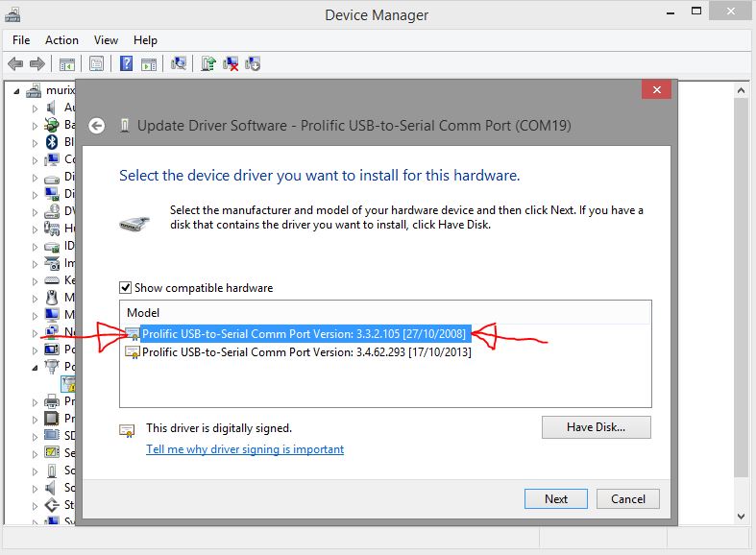Click the Update Driver Software toolbar icon
Image resolution: width=756 pixels, height=555 pixels.
pos(207,64)
